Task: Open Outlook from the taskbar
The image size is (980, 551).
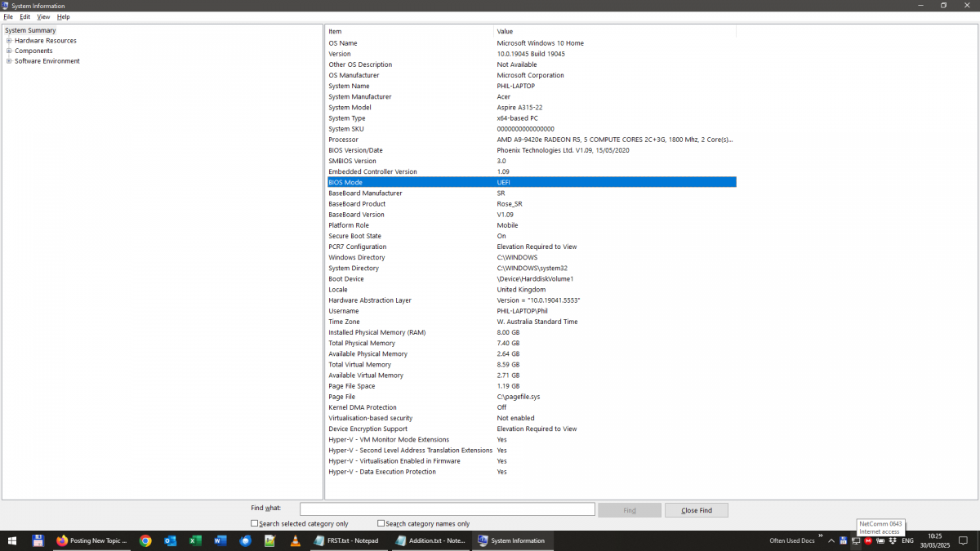Action: coord(171,540)
